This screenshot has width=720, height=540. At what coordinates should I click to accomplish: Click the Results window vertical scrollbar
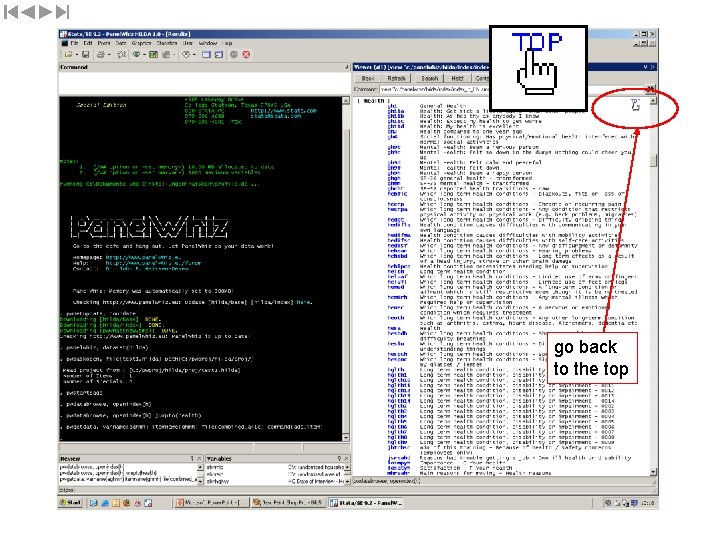346,269
